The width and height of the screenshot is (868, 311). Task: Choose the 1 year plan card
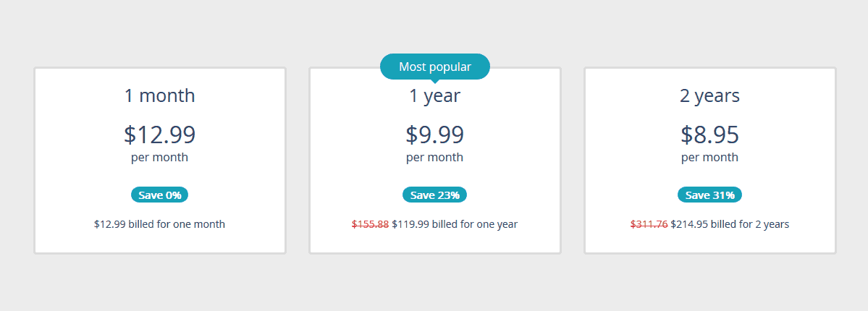click(x=435, y=161)
